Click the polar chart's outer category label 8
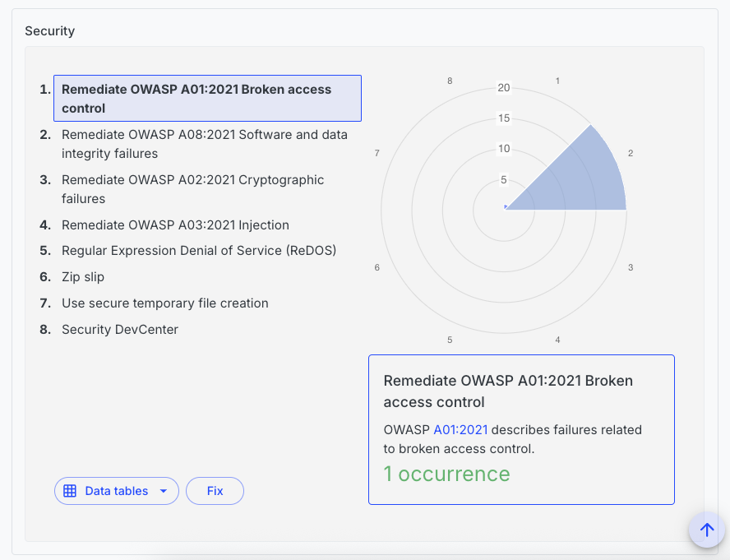The height and width of the screenshot is (560, 730). (x=450, y=81)
